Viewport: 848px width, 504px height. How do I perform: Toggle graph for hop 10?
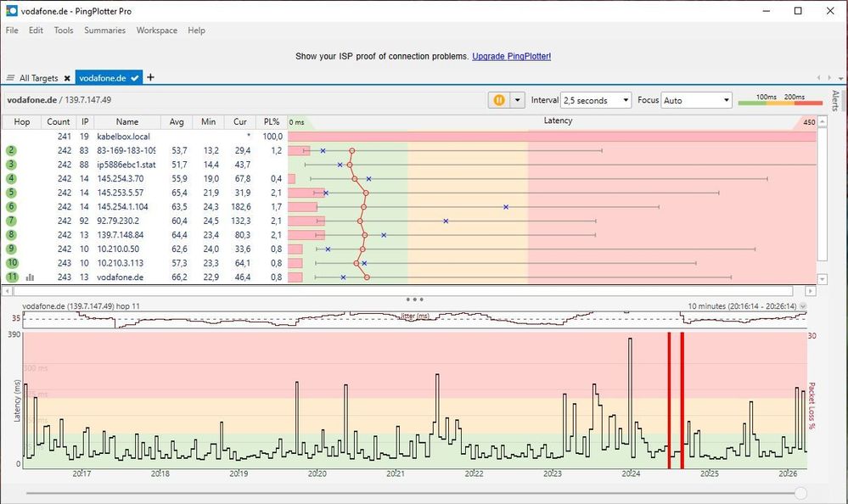pyautogui.click(x=11, y=263)
